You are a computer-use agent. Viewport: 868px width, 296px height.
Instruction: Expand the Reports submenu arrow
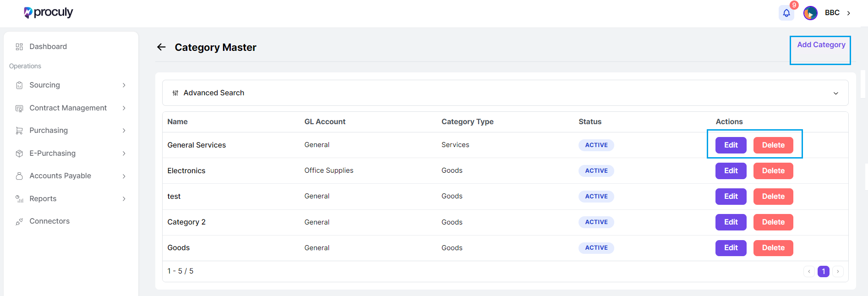coord(124,199)
